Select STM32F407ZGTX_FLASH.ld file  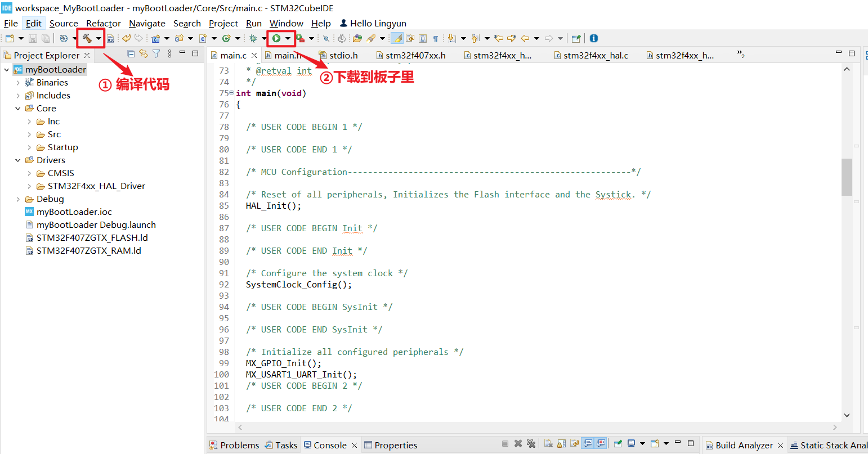pyautogui.click(x=92, y=238)
